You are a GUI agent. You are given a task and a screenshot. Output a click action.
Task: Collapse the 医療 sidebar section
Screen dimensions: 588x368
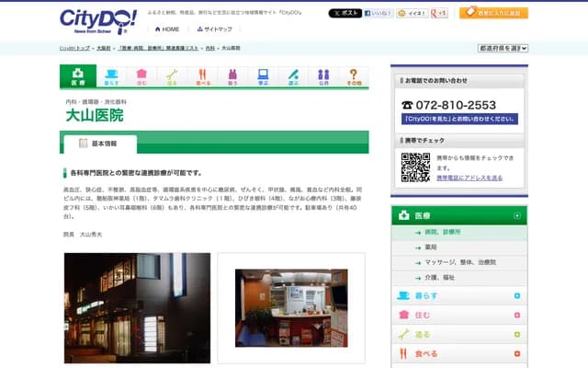[517, 216]
